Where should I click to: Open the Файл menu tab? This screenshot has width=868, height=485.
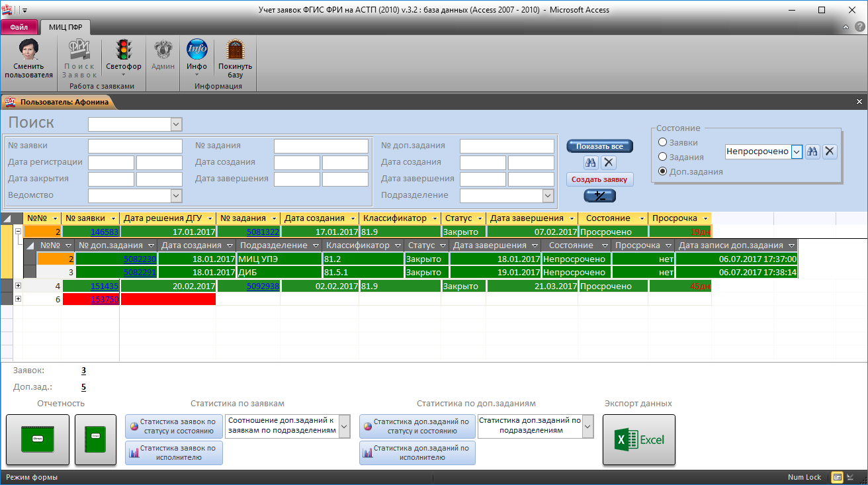[x=19, y=27]
